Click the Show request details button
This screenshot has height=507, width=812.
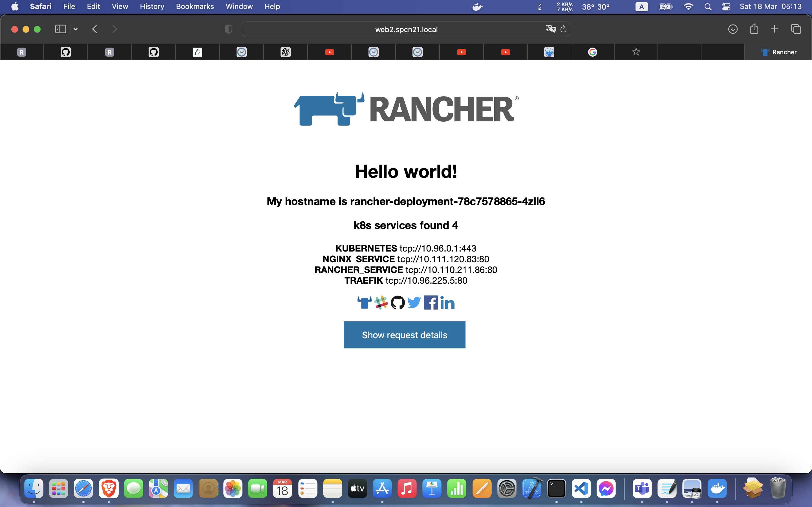point(404,335)
